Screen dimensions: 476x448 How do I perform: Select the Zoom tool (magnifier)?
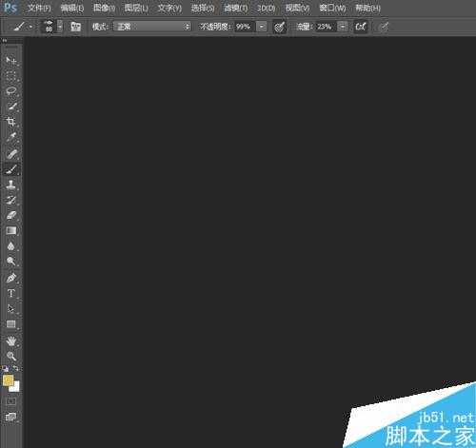coord(10,356)
